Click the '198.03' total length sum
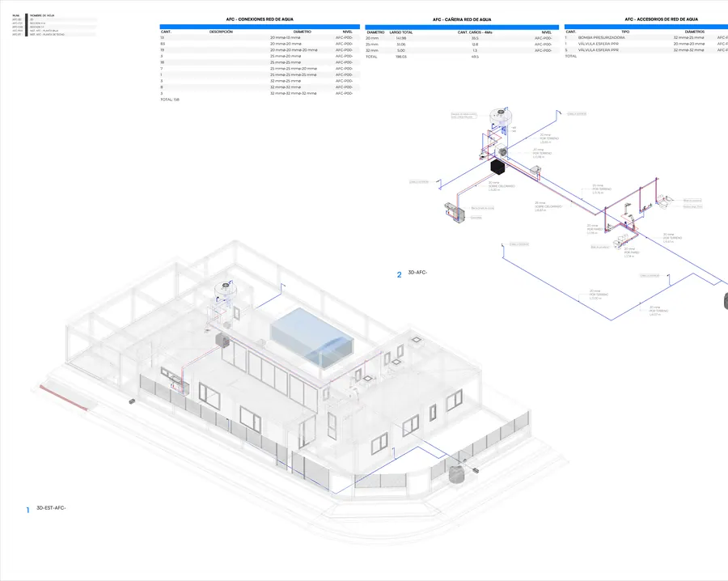The height and width of the screenshot is (581, 728). (x=401, y=57)
